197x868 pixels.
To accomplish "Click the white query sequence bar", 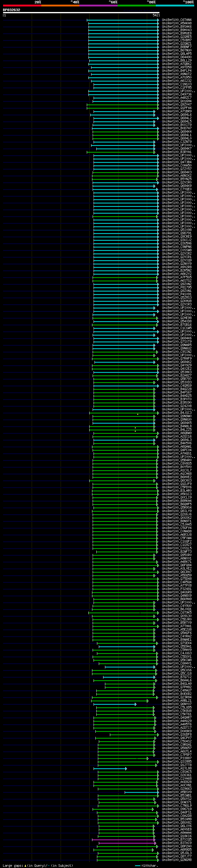I will (81, 13).
